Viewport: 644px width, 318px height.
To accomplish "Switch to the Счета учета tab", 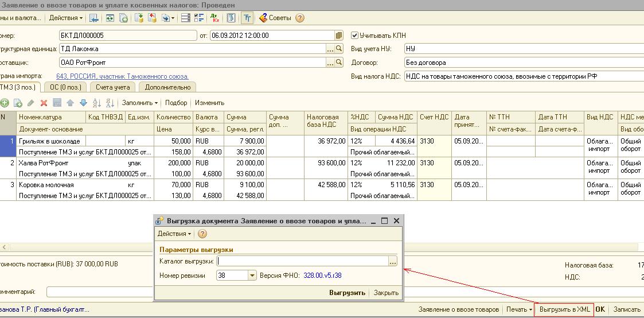I will coord(112,87).
